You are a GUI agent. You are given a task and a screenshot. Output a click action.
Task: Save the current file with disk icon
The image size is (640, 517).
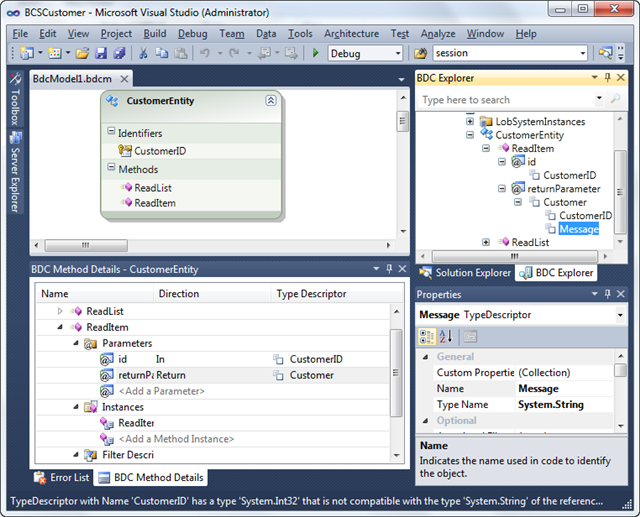click(x=101, y=53)
